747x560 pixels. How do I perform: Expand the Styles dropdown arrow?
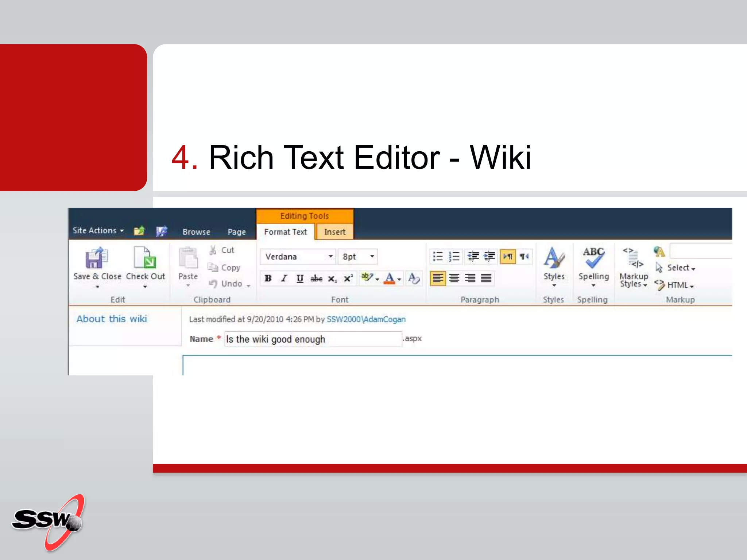554,285
